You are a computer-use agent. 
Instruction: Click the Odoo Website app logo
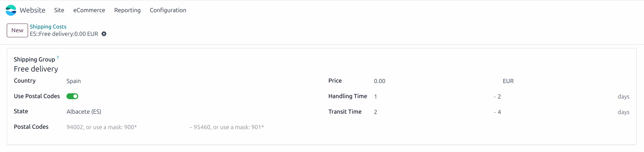pos(11,10)
